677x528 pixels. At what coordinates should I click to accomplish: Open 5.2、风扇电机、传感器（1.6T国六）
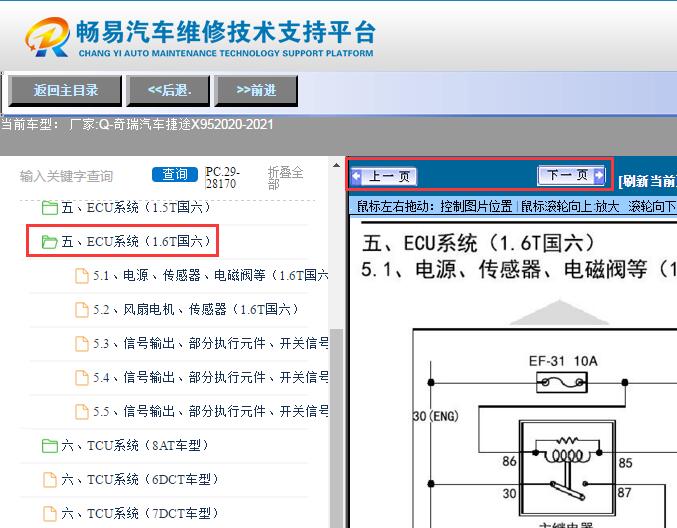(196, 309)
